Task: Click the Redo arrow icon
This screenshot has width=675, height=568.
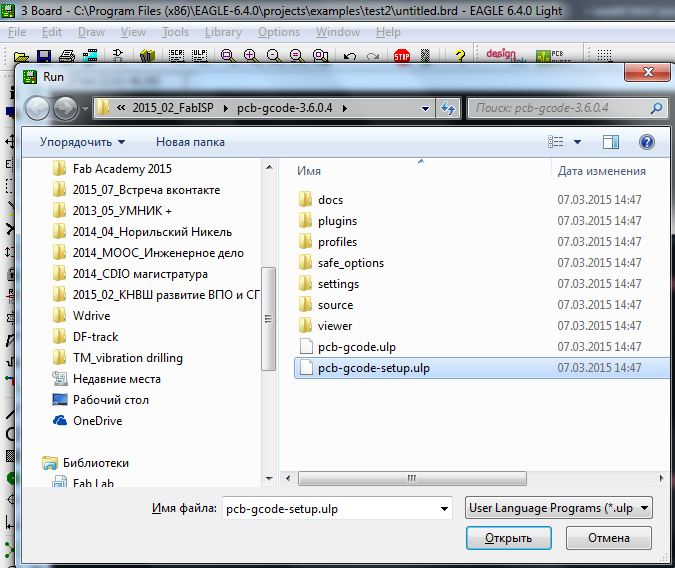Action: pyautogui.click(x=373, y=56)
